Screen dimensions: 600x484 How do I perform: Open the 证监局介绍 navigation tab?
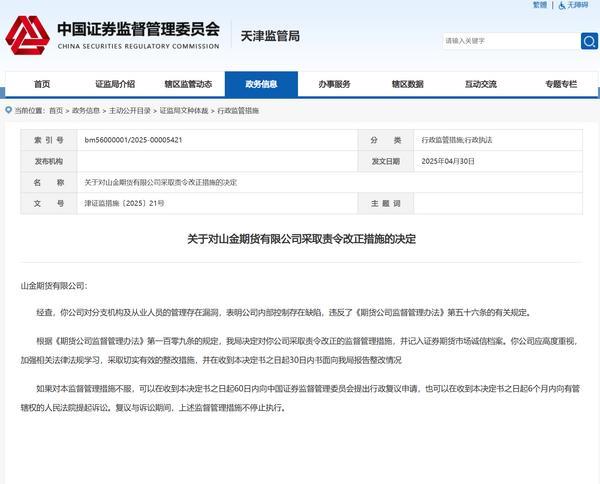[115, 85]
